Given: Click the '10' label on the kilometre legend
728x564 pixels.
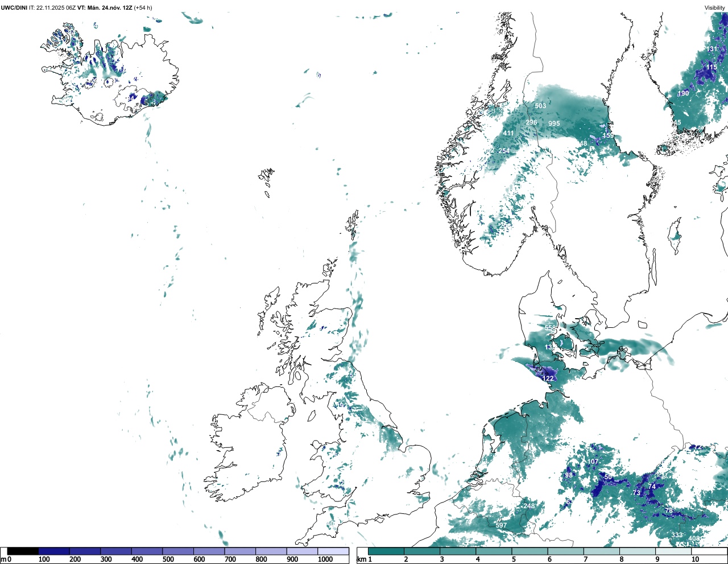Looking at the screenshot, I should click(695, 559).
